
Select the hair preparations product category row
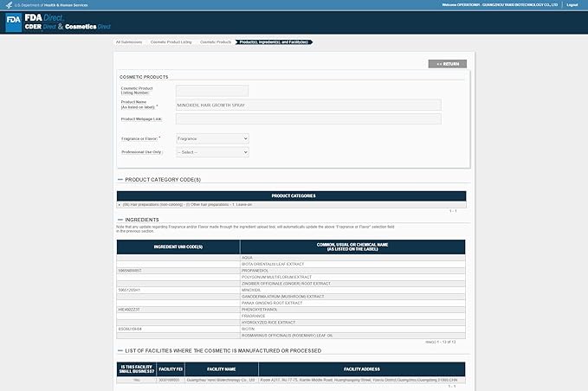[x=291, y=205]
